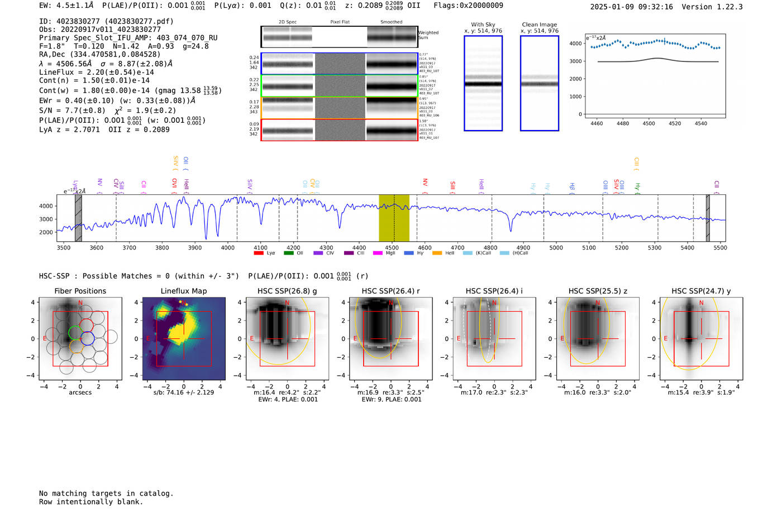Click the 'm:16.4 re:4.2" s:2.2"' caption

[287, 392]
